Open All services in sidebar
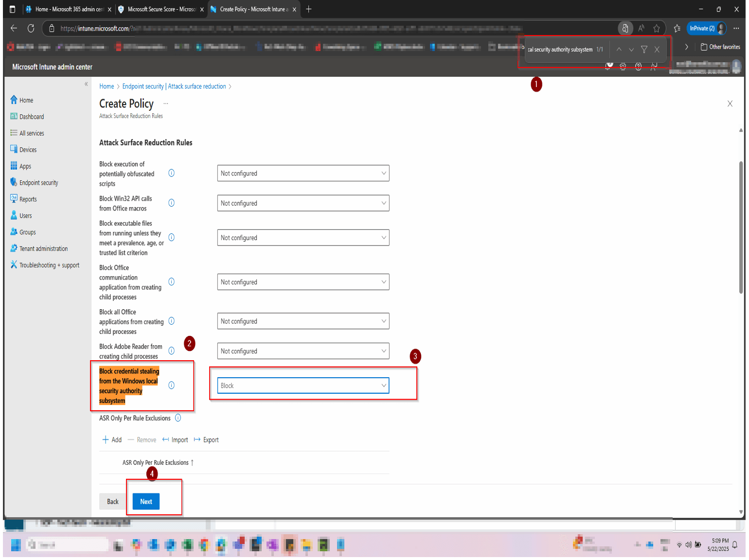 coord(27,133)
